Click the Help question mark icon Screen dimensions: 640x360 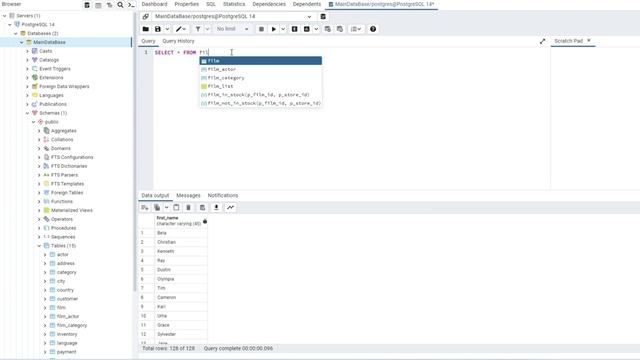[373, 29]
